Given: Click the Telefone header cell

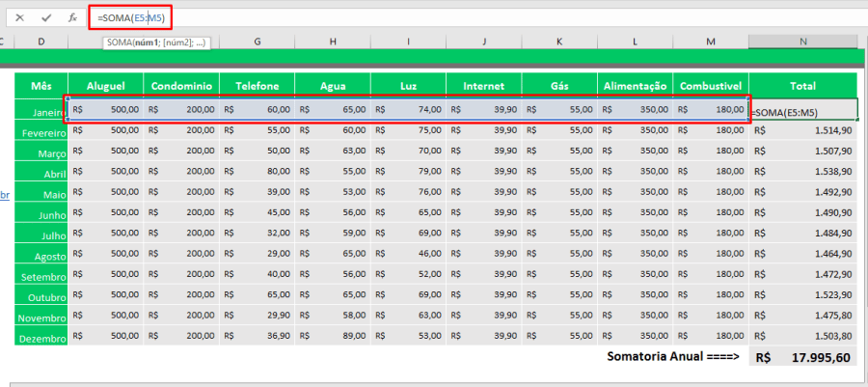Looking at the screenshot, I should 258,86.
